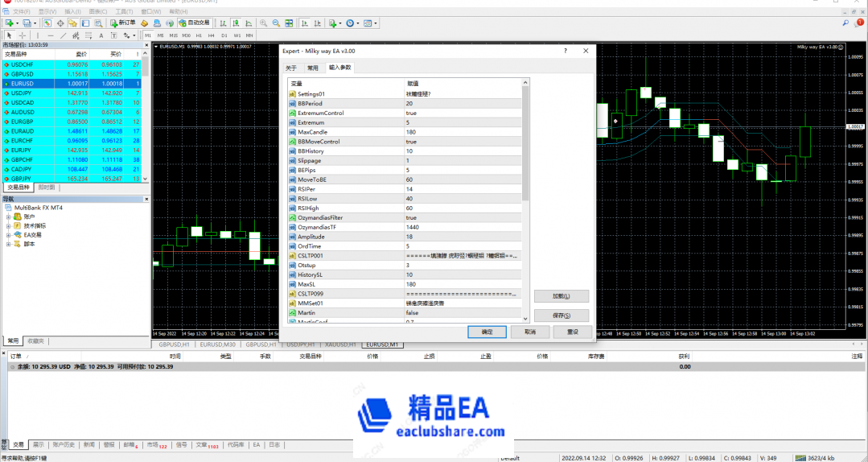Select the text A tool
This screenshot has width=868, height=462.
(x=101, y=35)
